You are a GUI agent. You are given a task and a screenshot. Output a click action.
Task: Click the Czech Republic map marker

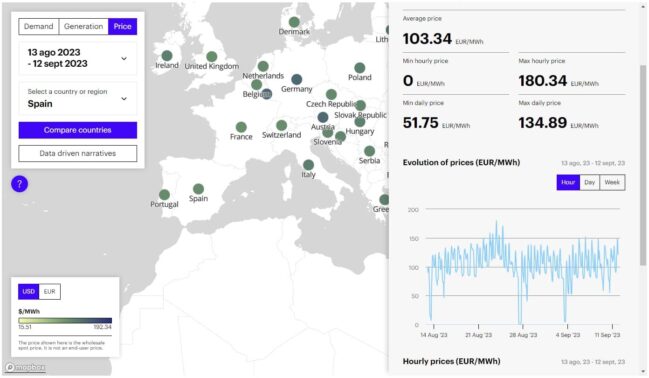pos(331,94)
